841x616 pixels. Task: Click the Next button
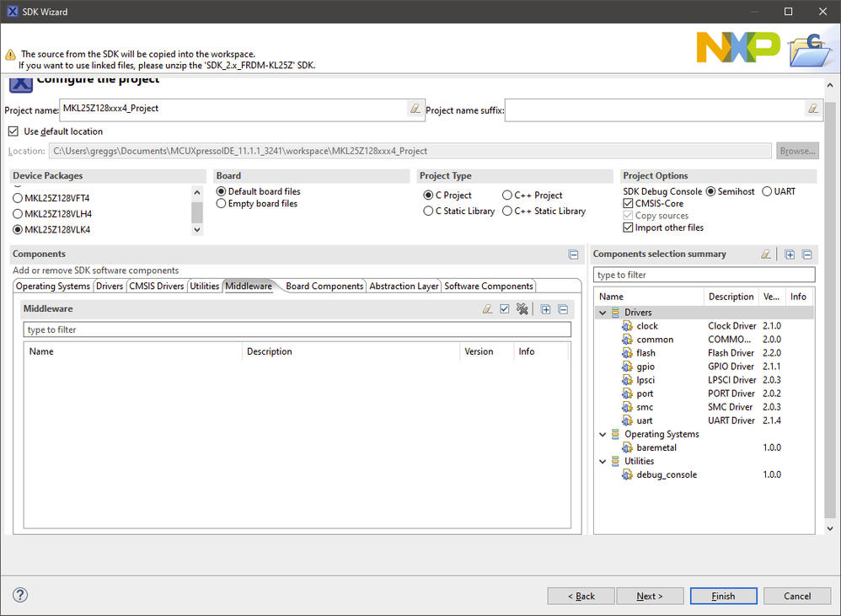click(650, 596)
